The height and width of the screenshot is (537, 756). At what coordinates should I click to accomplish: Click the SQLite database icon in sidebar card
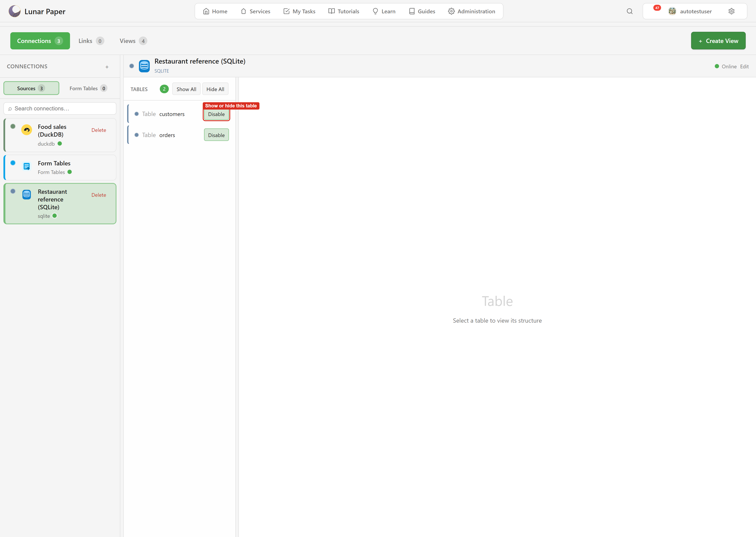coord(27,195)
